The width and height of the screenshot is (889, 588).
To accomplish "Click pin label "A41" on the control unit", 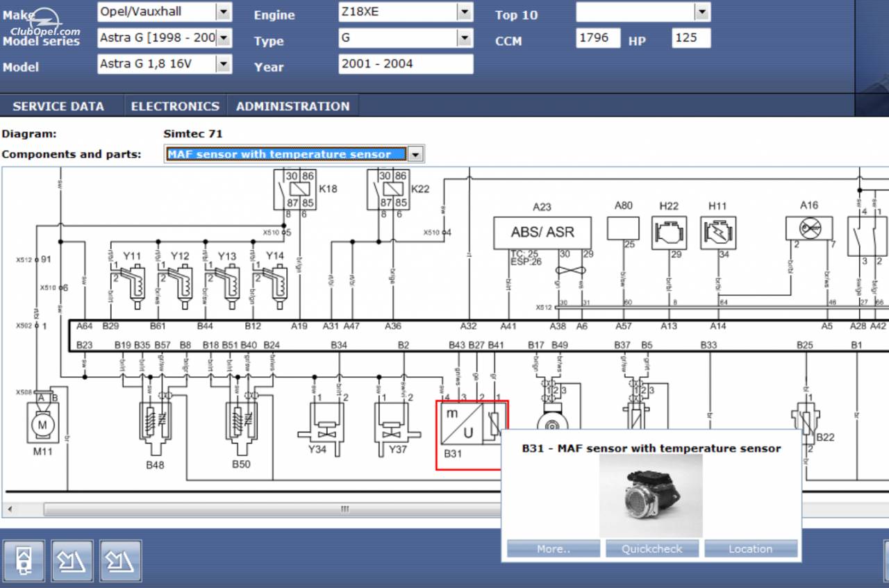I will click(508, 326).
